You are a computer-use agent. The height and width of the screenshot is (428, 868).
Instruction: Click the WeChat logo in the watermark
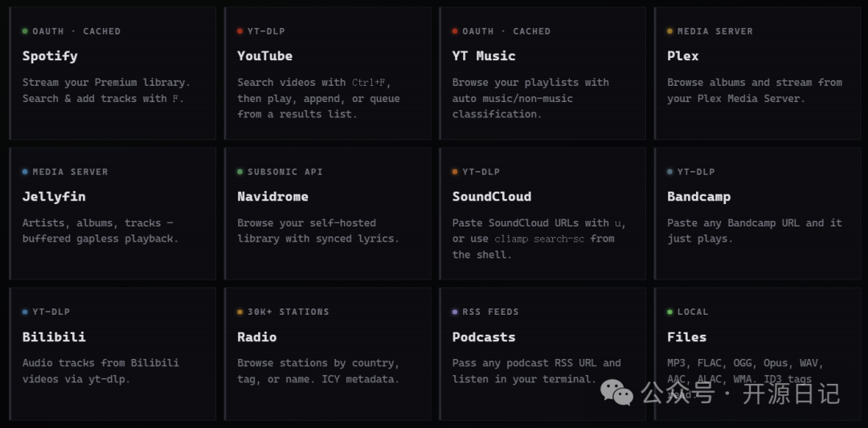(617, 392)
